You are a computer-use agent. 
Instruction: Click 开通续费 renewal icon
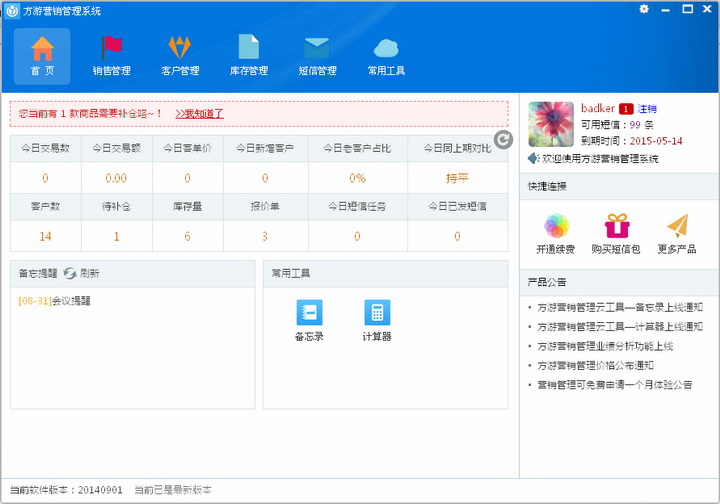[x=556, y=226]
